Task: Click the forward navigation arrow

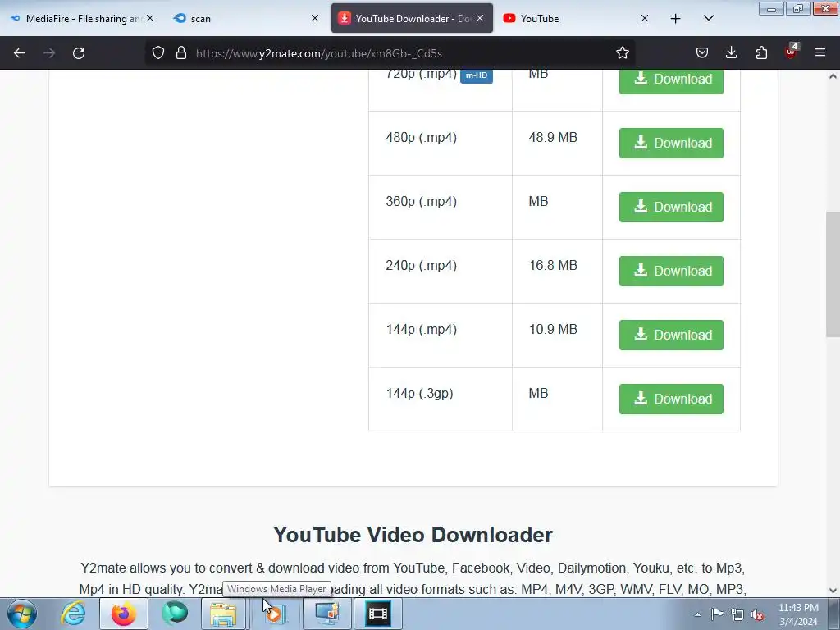Action: [49, 53]
